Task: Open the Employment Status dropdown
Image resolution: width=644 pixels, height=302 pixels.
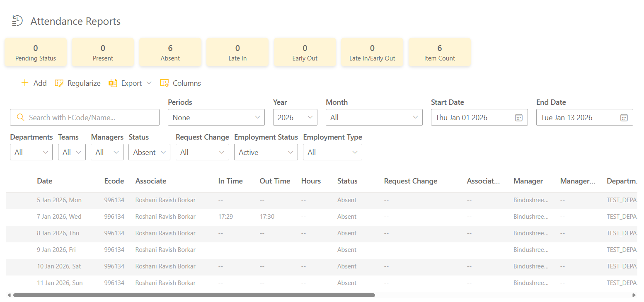Action: click(266, 152)
